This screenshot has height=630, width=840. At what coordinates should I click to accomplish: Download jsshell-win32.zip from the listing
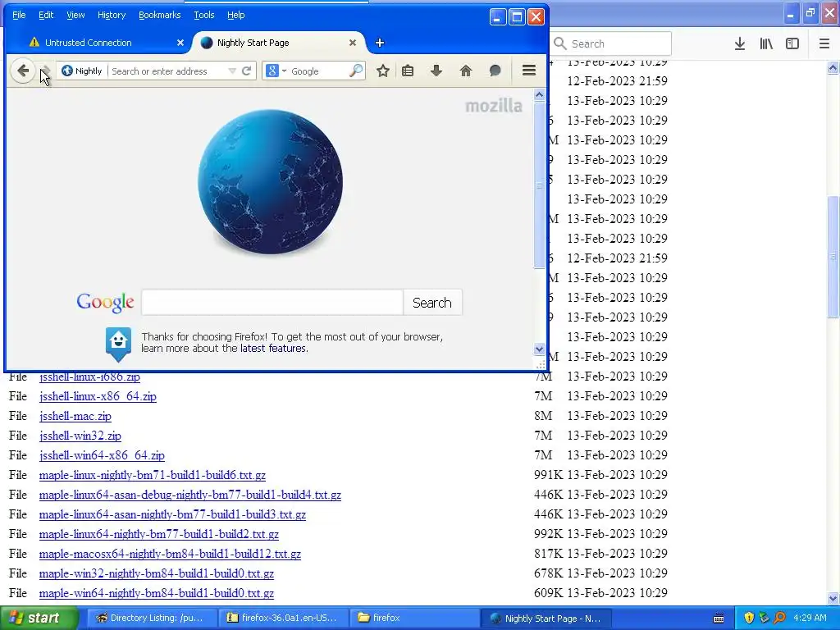tap(80, 436)
